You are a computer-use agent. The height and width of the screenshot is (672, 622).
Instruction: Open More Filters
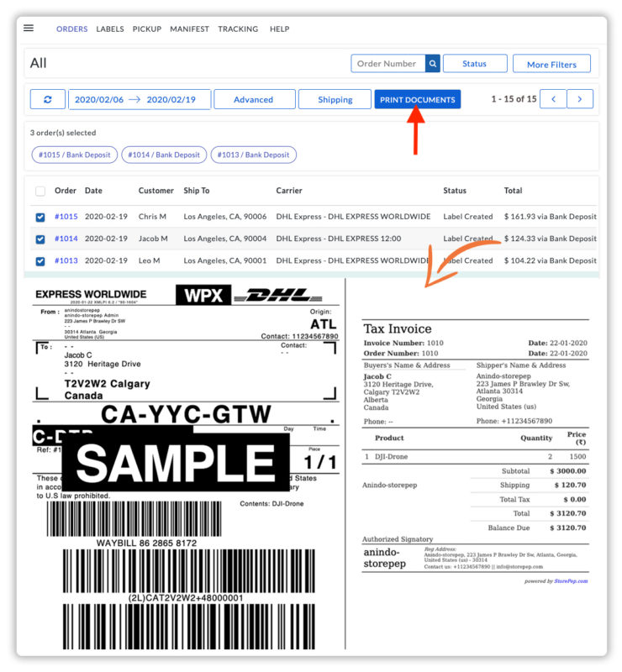tap(551, 64)
